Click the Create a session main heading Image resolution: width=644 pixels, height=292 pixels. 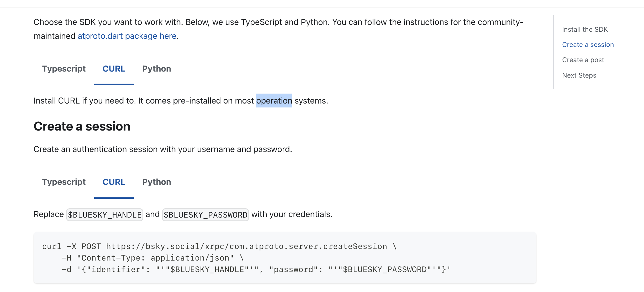[82, 126]
